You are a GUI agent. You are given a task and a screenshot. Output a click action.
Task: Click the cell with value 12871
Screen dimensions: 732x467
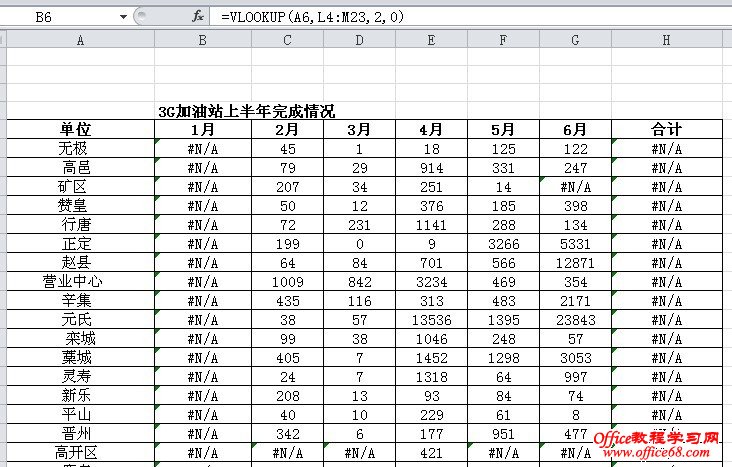click(x=575, y=263)
